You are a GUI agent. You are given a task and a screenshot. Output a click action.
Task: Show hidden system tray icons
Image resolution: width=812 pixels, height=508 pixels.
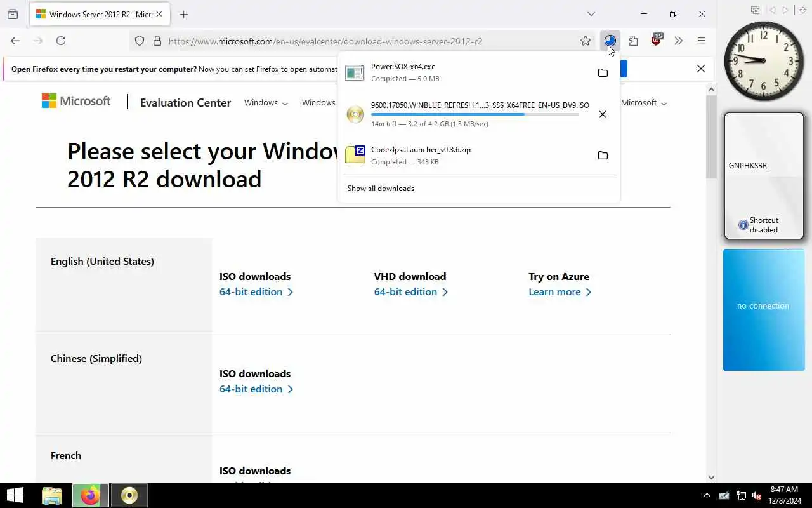pos(707,496)
